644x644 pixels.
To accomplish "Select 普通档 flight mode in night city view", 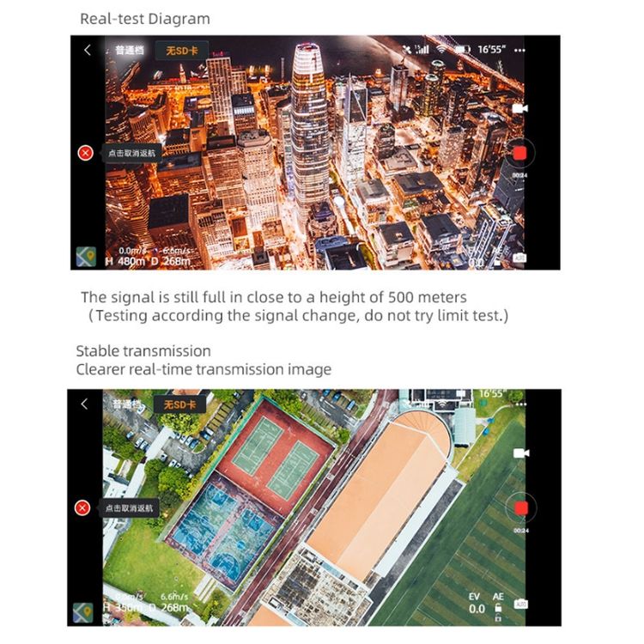I will [130, 50].
